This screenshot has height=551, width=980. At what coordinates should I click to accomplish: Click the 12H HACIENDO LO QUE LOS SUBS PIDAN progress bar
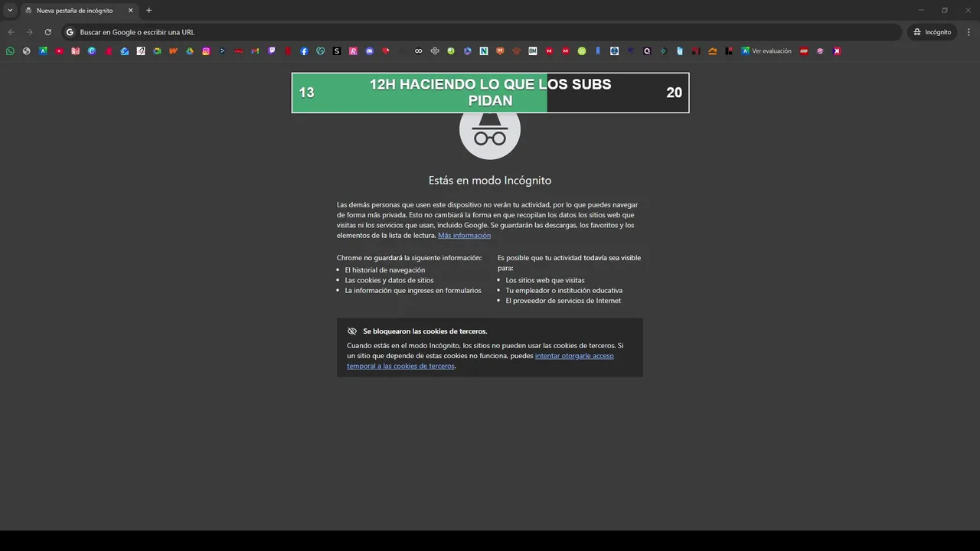[490, 93]
